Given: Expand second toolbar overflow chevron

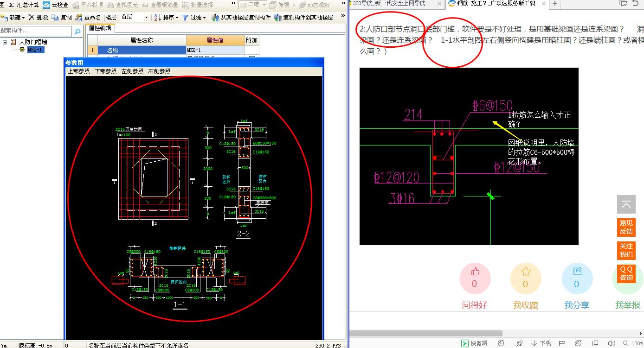Looking at the screenshot, I should point(344,16).
